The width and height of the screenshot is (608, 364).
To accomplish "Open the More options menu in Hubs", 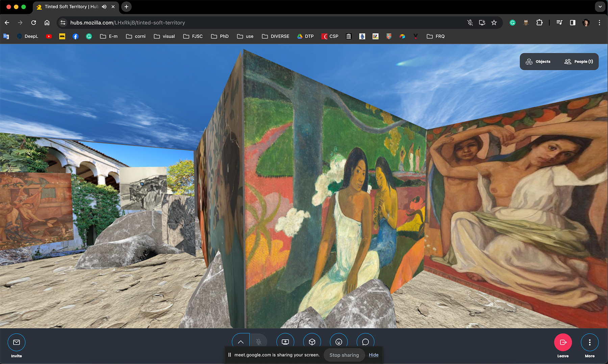I will point(590,342).
